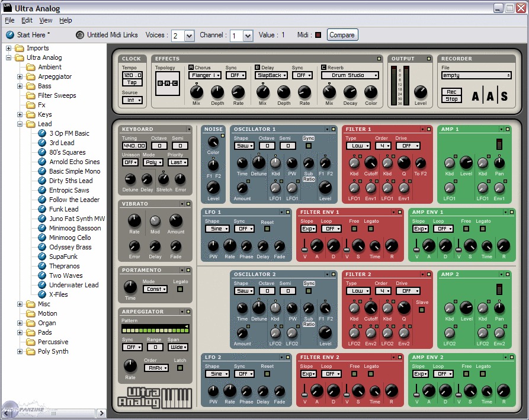
Task: Click the Midi activity indicator
Action: pos(318,35)
